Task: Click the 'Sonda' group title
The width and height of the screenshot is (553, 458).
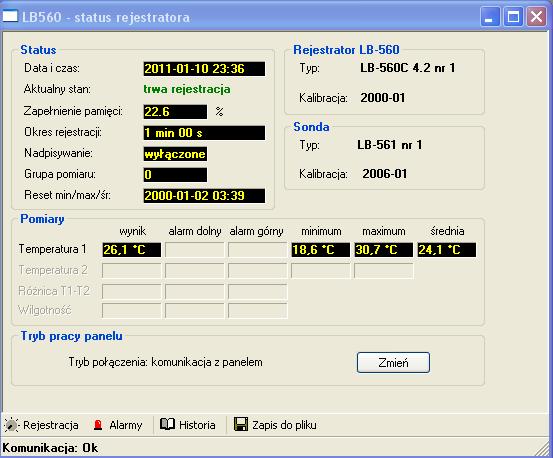Action: 311,127
